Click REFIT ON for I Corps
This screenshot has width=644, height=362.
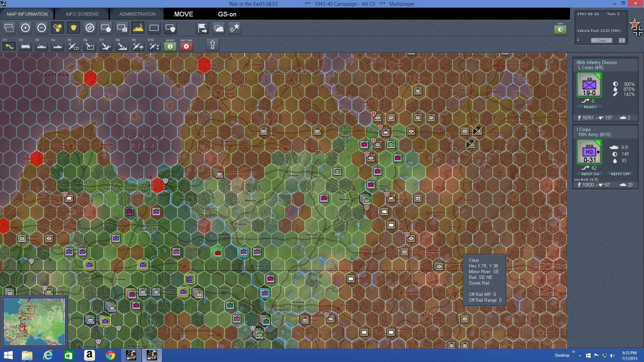point(590,174)
